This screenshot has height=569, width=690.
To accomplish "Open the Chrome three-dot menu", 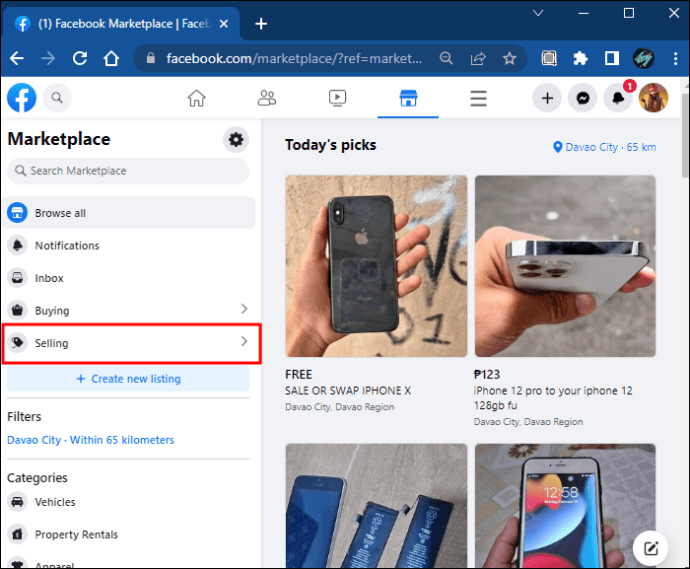I will click(675, 58).
